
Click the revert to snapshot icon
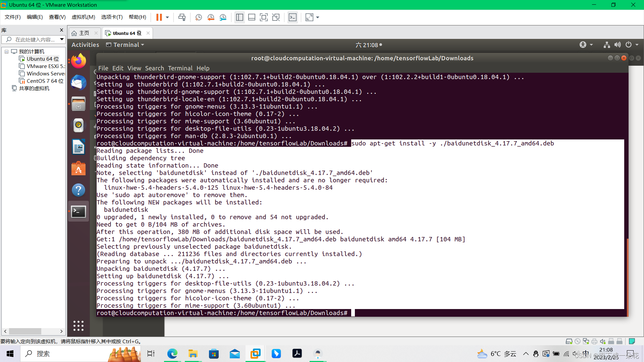211,17
